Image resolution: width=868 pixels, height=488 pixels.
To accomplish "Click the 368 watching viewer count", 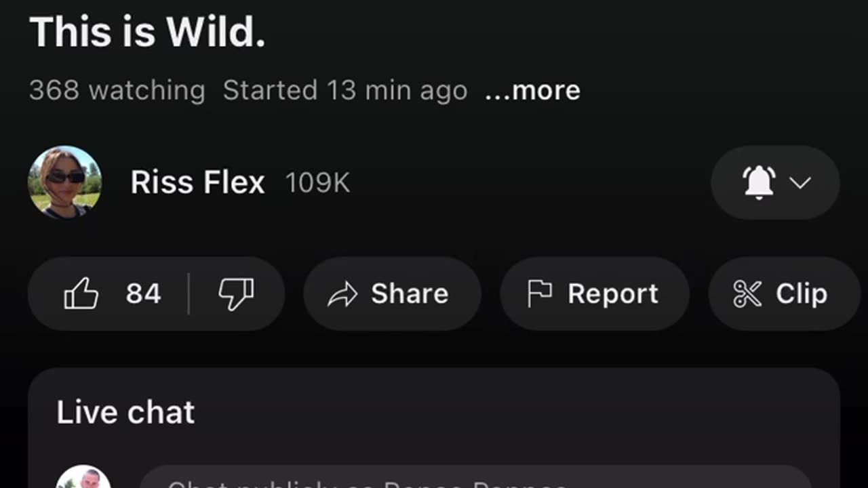I will pos(117,90).
